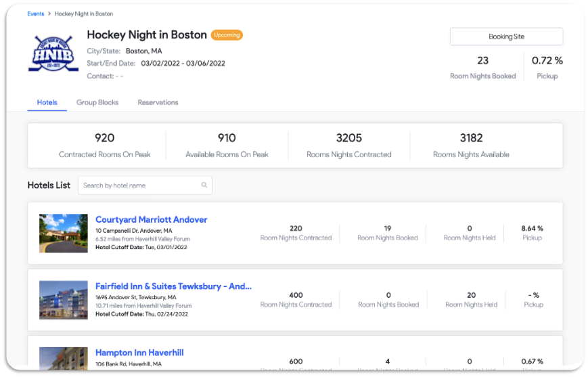
Task: Click the Hockey Night in Boston breadcrumb text
Action: pyautogui.click(x=84, y=14)
